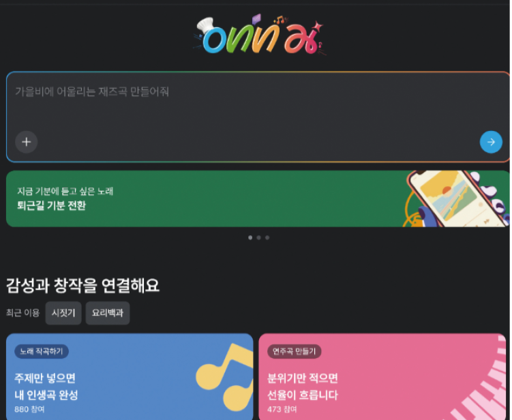Select the first carousel dot indicator
Viewport: 512px width, 420px height.
[250, 237]
